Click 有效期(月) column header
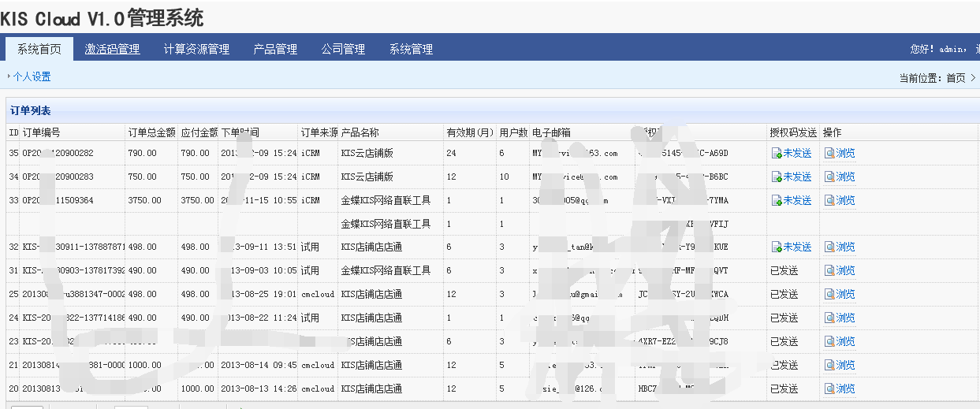The width and height of the screenshot is (980, 409). coord(470,132)
